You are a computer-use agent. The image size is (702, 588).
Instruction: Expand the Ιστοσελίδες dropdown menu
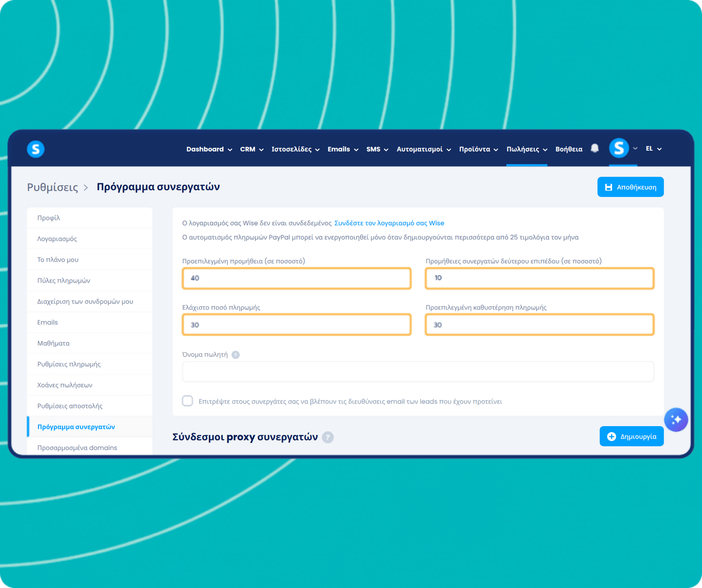pos(296,149)
